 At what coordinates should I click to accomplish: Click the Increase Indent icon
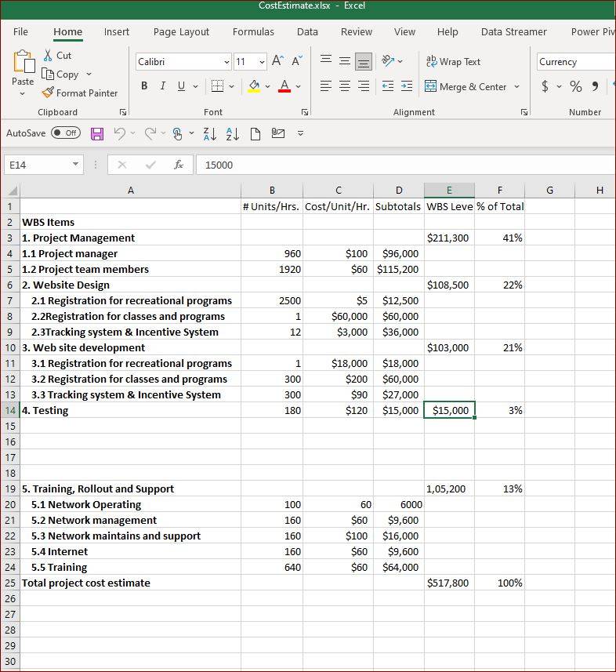coord(407,86)
